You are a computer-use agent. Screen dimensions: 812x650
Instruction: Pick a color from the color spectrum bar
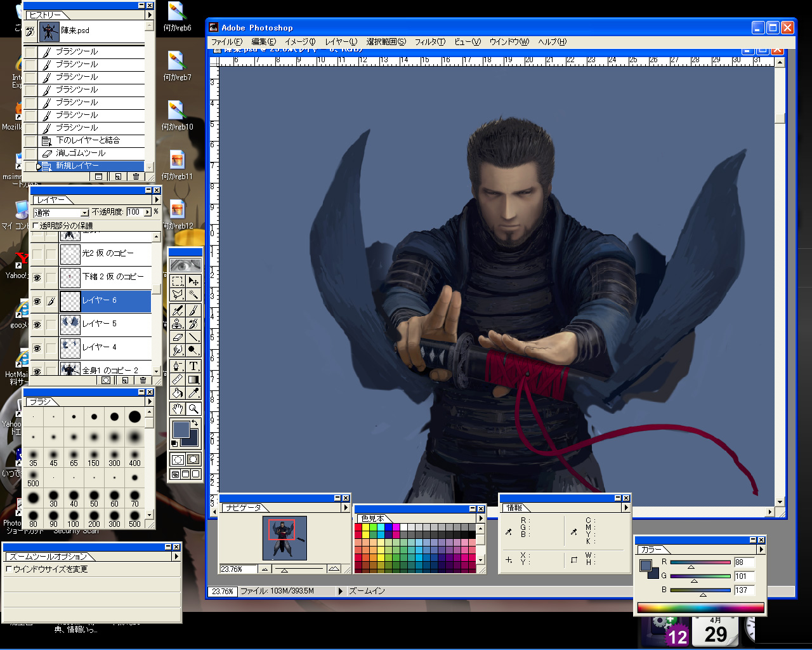click(700, 607)
